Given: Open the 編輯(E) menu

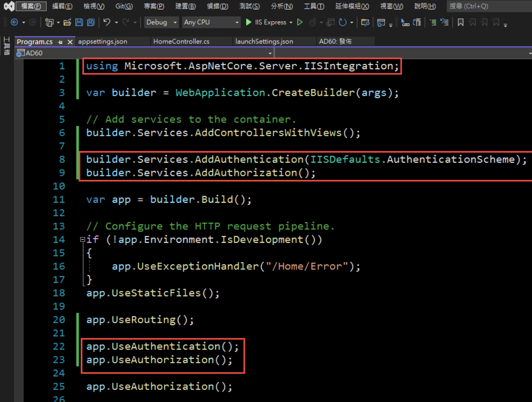Looking at the screenshot, I should click(62, 6).
